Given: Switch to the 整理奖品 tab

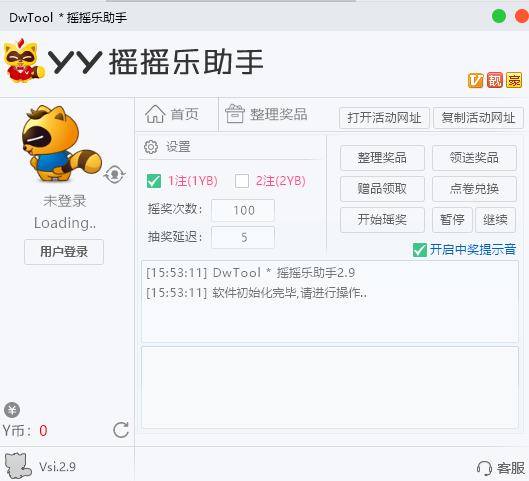Looking at the screenshot, I should coord(267,114).
